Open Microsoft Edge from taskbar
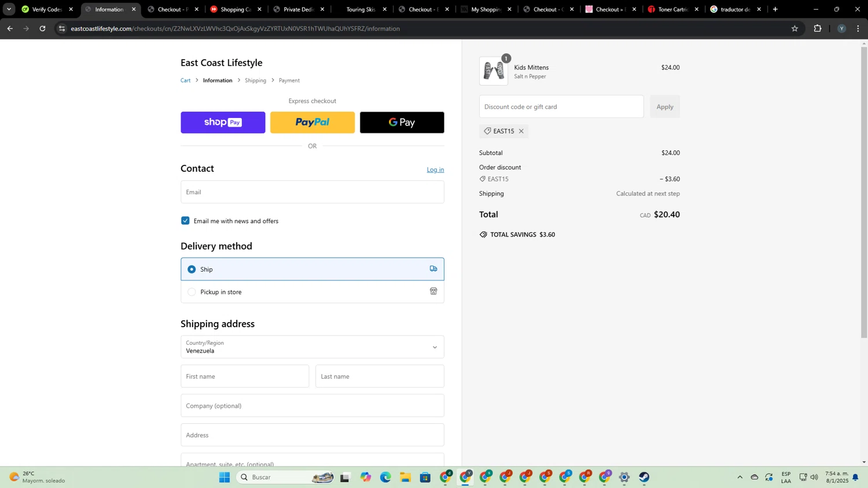The image size is (868, 488). point(385,477)
